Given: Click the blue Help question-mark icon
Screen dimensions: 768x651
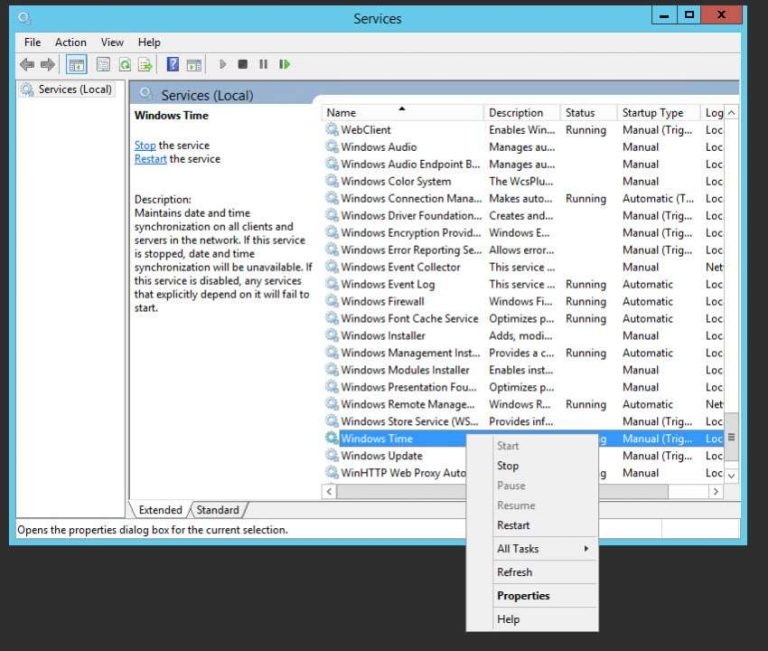Looking at the screenshot, I should [x=172, y=64].
